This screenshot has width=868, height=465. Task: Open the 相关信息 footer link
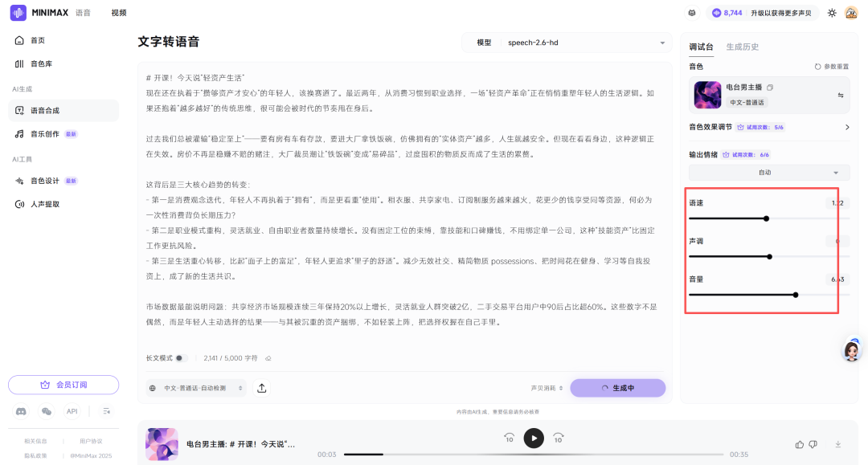pos(35,441)
